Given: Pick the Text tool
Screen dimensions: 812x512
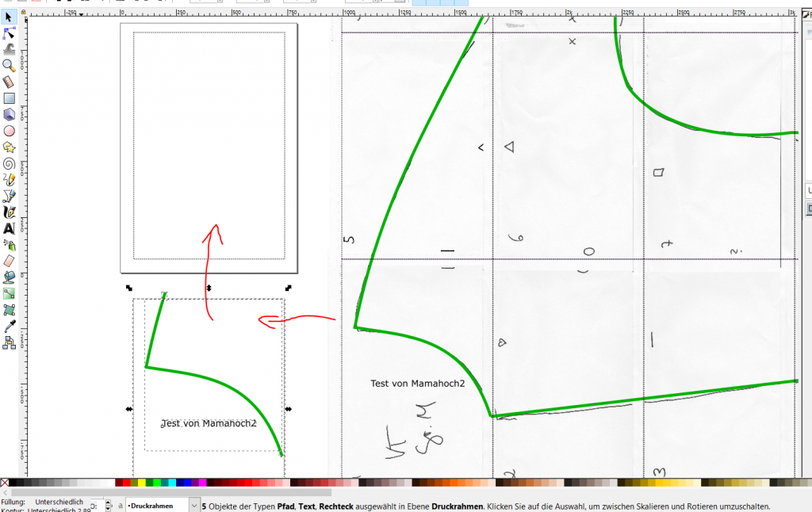Looking at the screenshot, I should pyautogui.click(x=10, y=228).
